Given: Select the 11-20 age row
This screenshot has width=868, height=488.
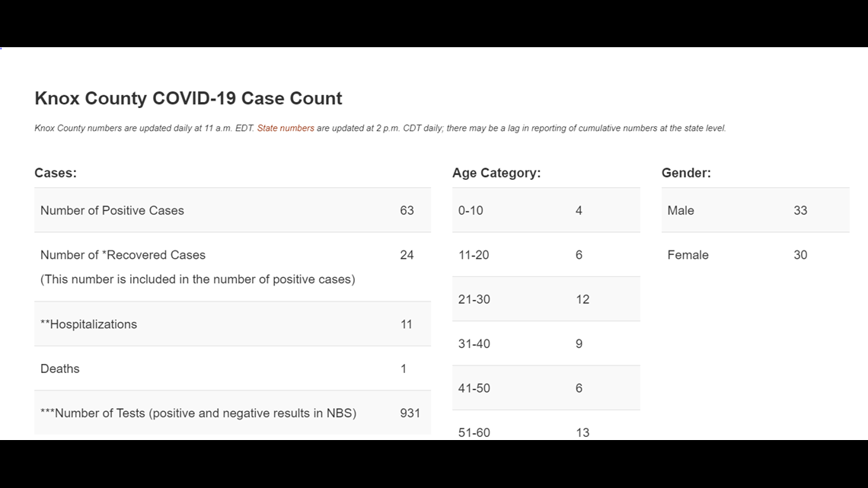Looking at the screenshot, I should (x=547, y=255).
